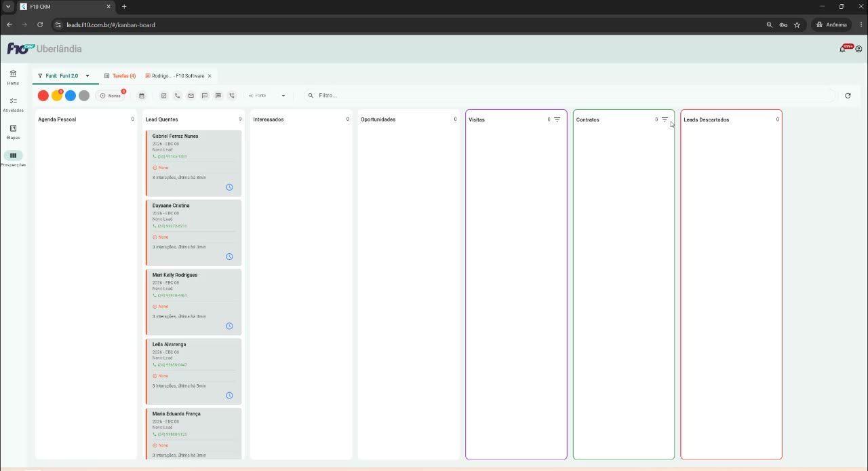Toggle the Novos filter chip

111,96
